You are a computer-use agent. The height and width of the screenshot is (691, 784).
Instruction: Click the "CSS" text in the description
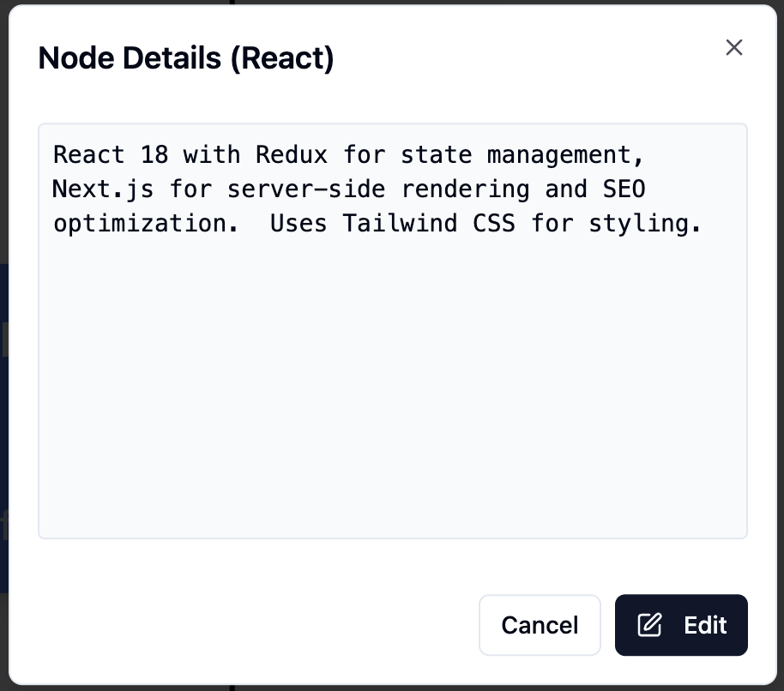click(493, 223)
